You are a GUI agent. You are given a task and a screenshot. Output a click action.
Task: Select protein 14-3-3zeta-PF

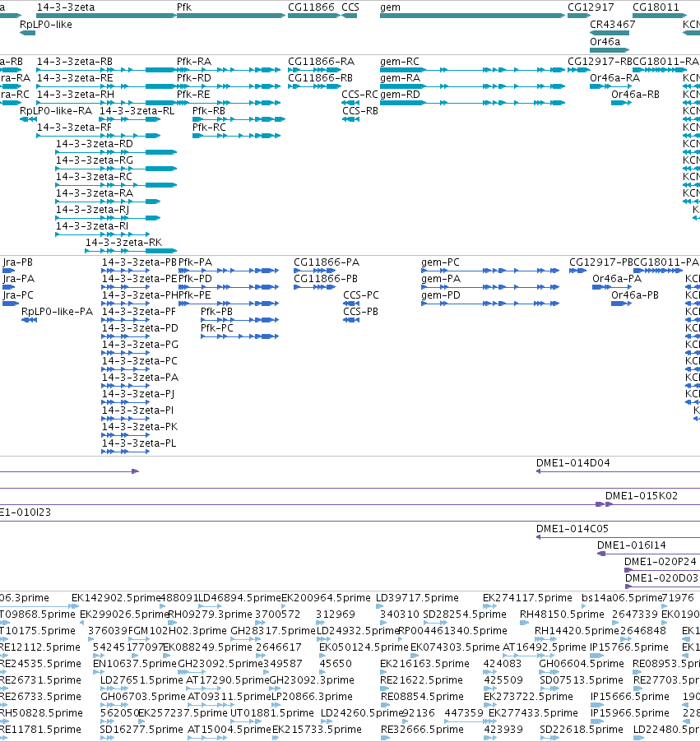[x=139, y=312]
